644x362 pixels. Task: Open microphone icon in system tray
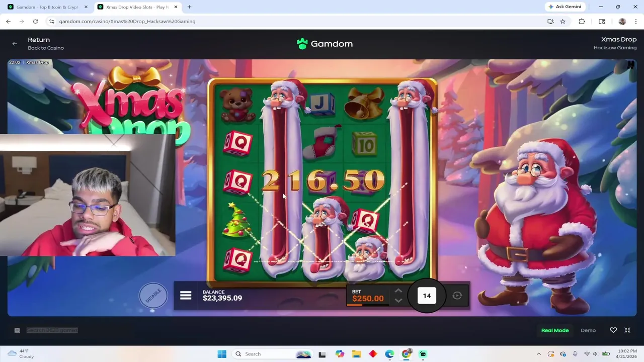(x=575, y=354)
